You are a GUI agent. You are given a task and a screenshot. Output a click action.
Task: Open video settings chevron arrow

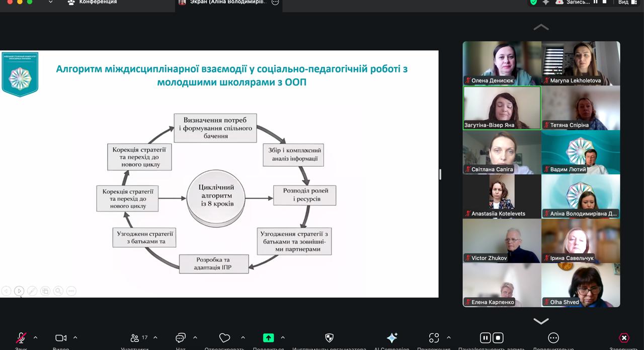(75, 338)
